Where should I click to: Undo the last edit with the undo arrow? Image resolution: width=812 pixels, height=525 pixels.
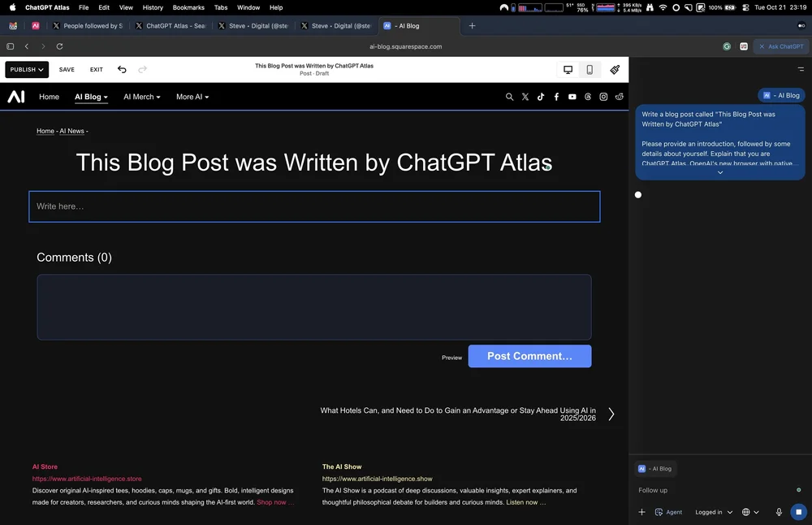pyautogui.click(x=122, y=69)
